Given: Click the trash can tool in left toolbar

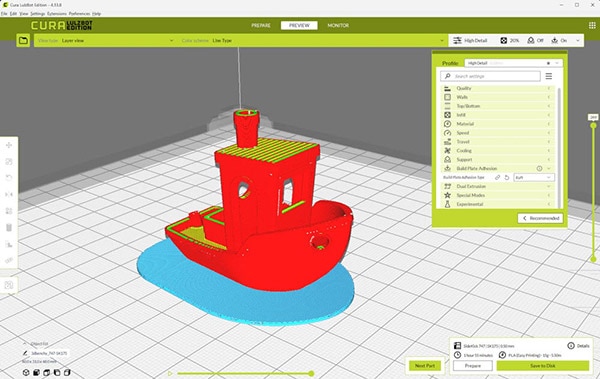Looking at the screenshot, I should 9,228.
